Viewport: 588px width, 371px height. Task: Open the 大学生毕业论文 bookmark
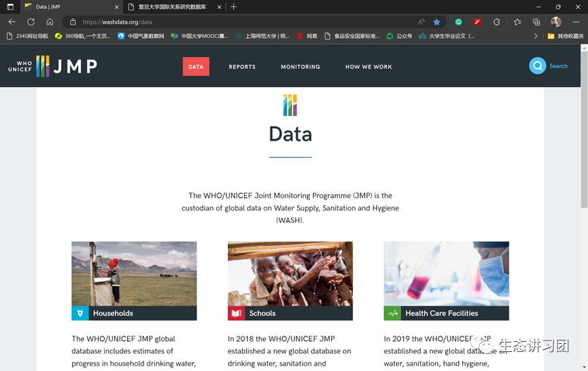click(x=447, y=36)
